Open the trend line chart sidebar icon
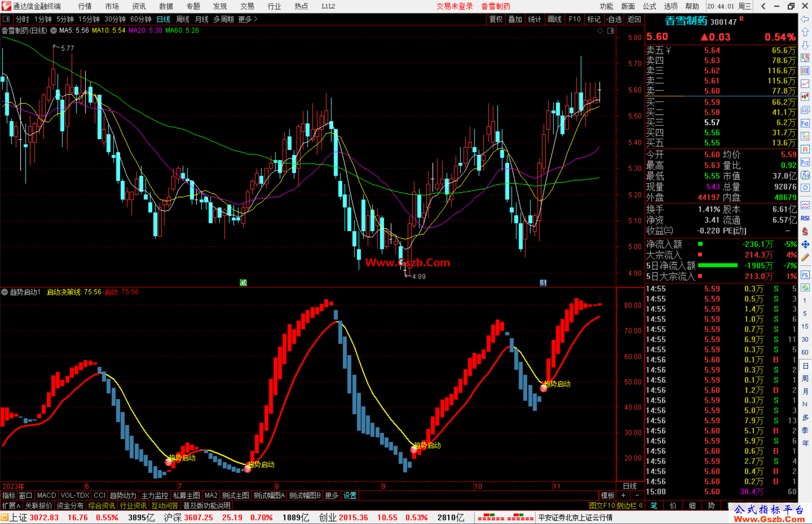 [805, 84]
